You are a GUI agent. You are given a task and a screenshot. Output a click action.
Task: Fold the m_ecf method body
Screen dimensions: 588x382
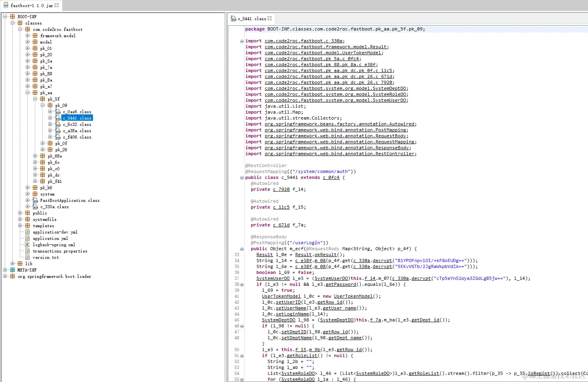click(x=242, y=249)
